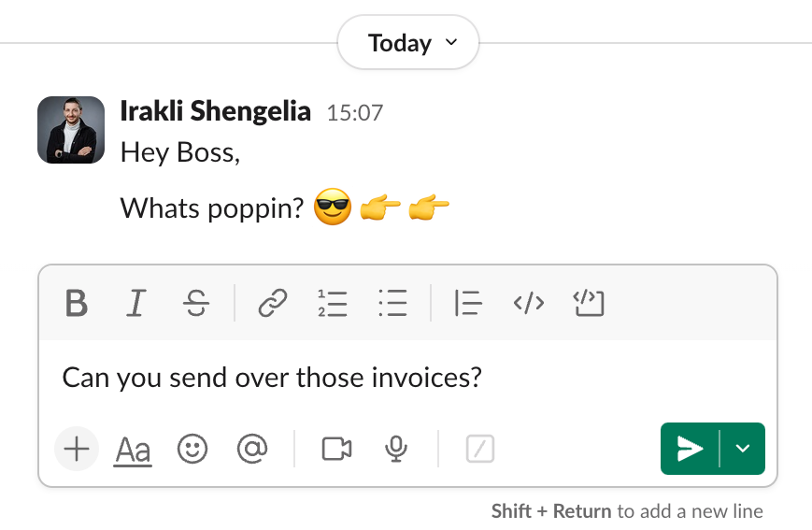The image size is (812, 530).
Task: Record a video clip
Action: [x=336, y=450]
